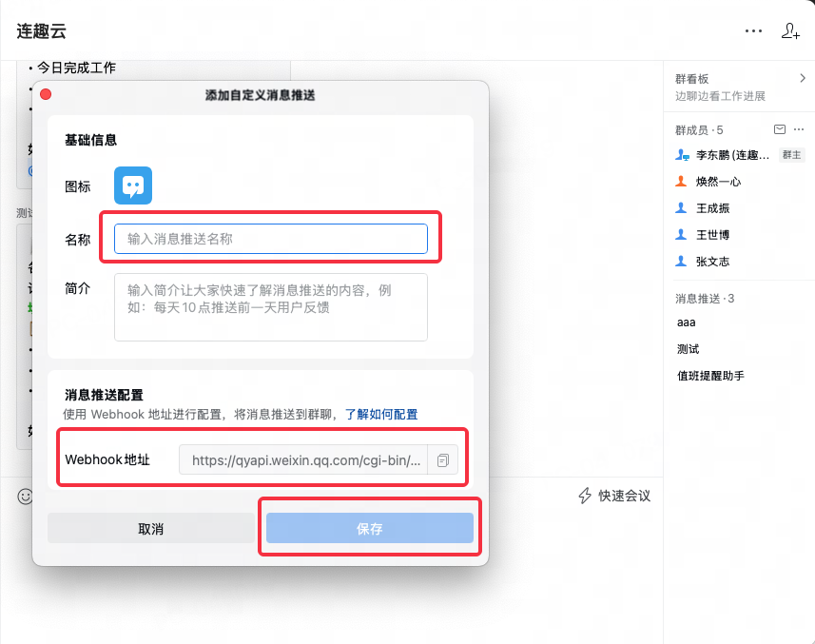Open more options beside 群成员
The image size is (815, 644).
click(x=799, y=129)
